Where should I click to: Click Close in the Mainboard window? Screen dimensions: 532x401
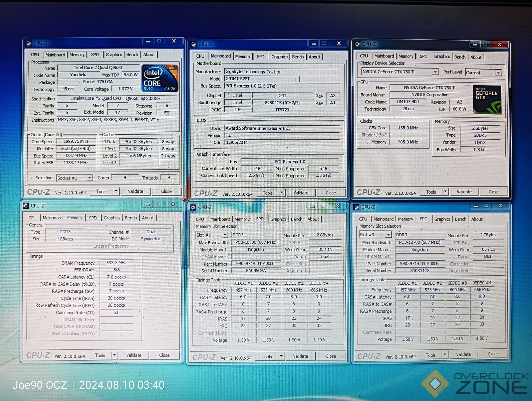point(331,193)
